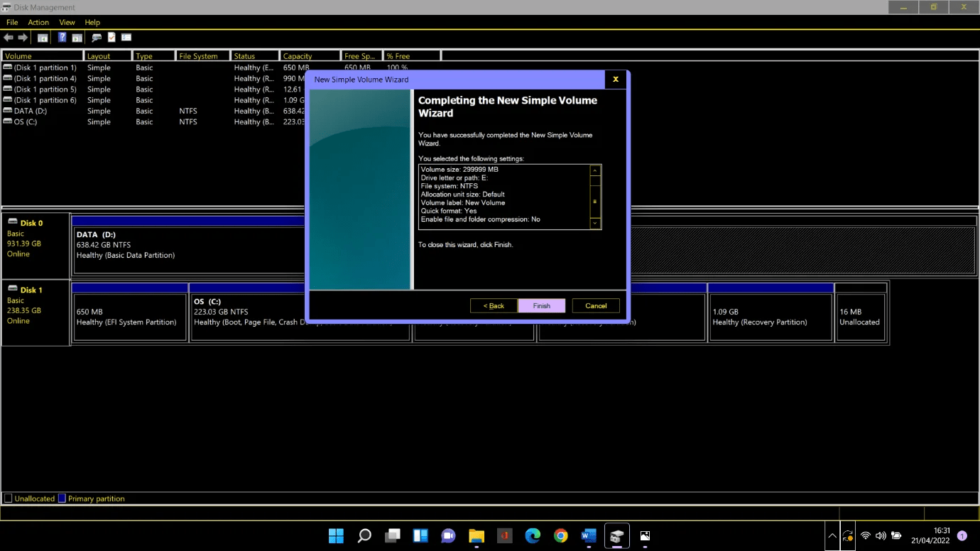Expand the hidden icons chevron in the tray
980x551 pixels.
pyautogui.click(x=832, y=536)
